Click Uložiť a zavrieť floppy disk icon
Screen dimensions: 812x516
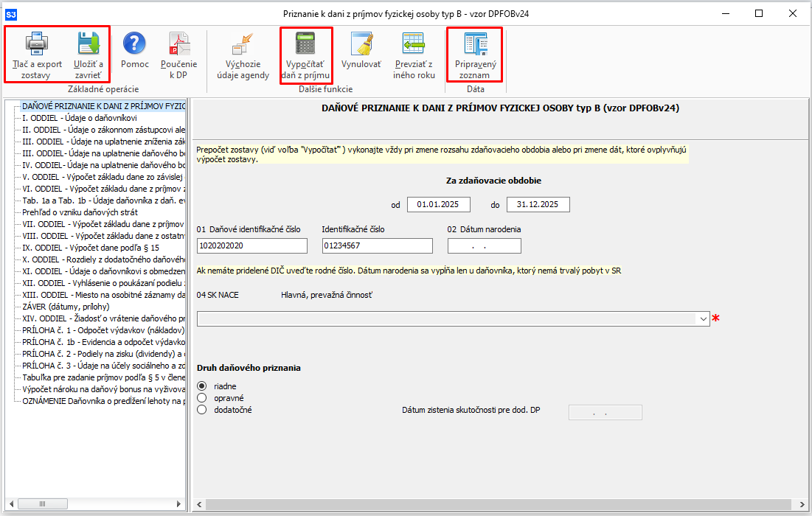pyautogui.click(x=88, y=46)
